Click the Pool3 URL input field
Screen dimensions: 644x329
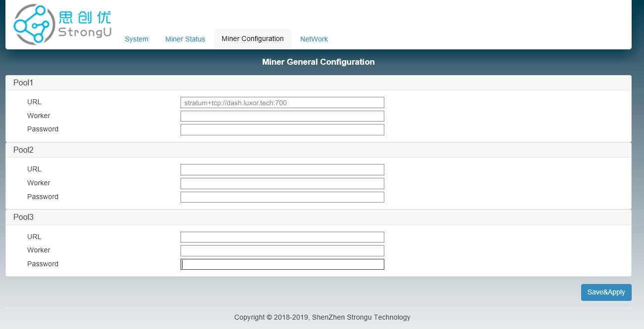coord(282,237)
